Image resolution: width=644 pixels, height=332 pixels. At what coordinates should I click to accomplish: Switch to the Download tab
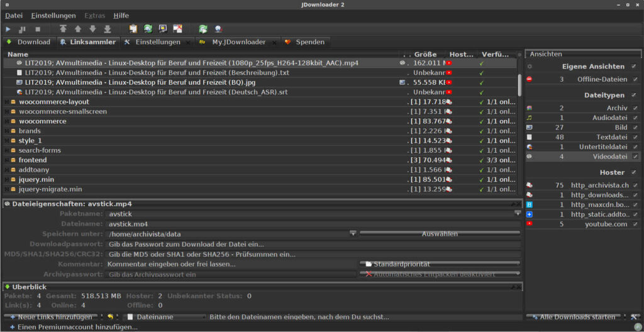(28, 42)
